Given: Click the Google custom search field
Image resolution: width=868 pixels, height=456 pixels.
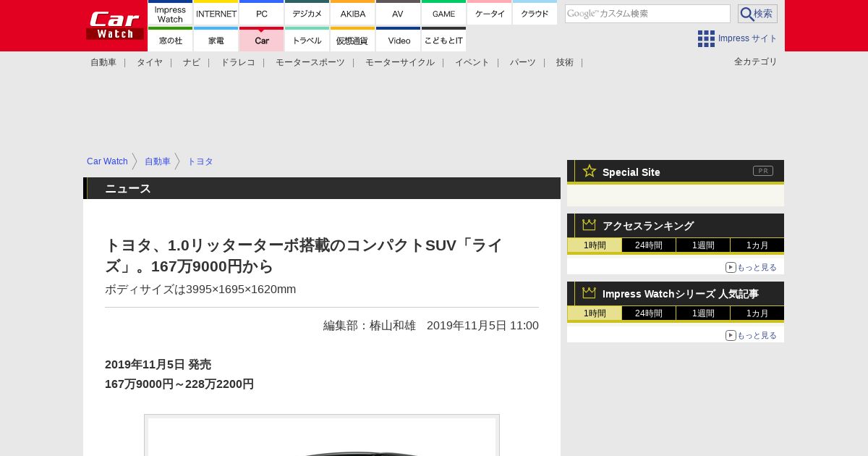Looking at the screenshot, I should (647, 14).
